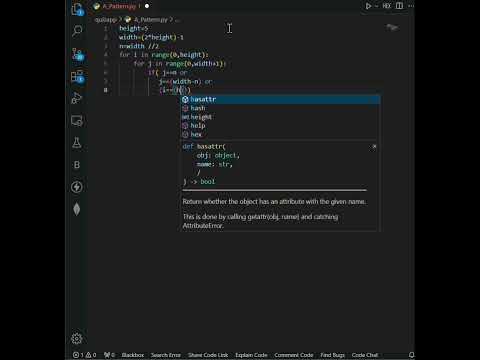Open the editor More Actions ellipsis
Image resolution: width=480 pixels, height=360 pixels.
411,6
